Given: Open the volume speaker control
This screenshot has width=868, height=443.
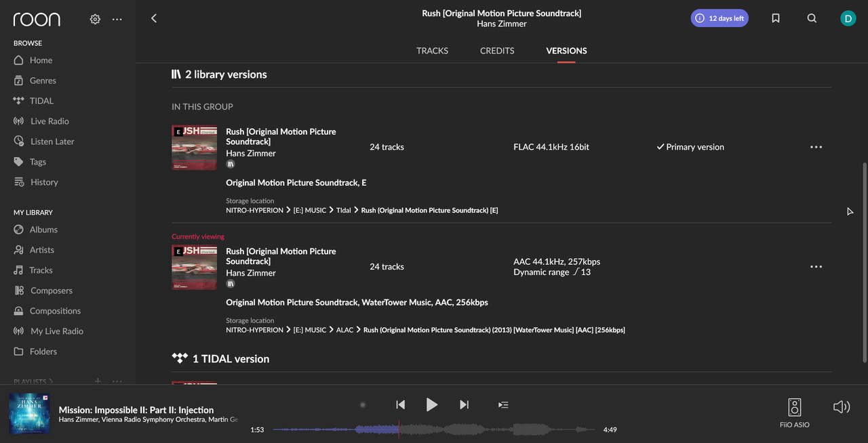Looking at the screenshot, I should [x=841, y=407].
